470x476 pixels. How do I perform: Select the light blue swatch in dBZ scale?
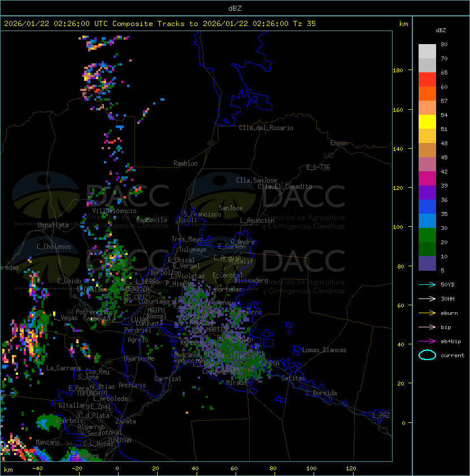click(x=427, y=220)
